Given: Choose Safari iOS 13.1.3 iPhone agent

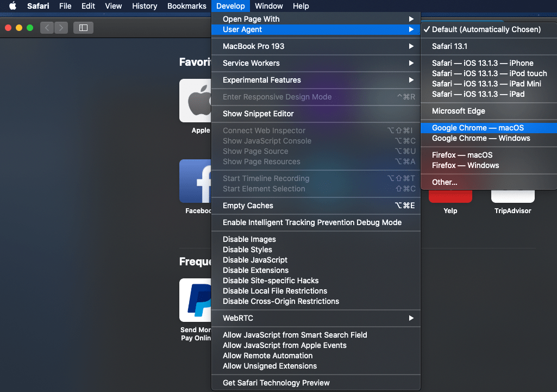Looking at the screenshot, I should (x=489, y=63).
